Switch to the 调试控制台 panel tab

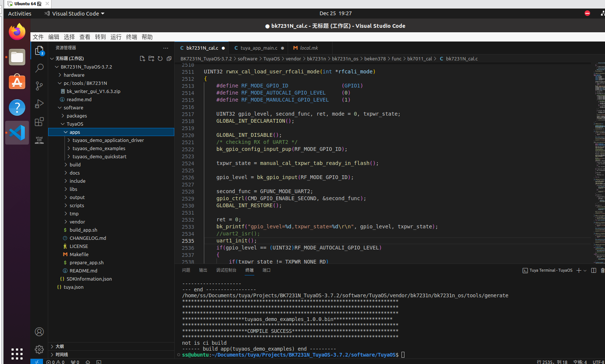tap(226, 270)
